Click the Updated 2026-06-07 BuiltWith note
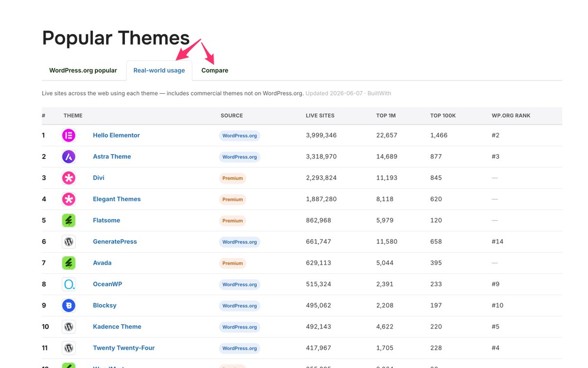 (348, 93)
